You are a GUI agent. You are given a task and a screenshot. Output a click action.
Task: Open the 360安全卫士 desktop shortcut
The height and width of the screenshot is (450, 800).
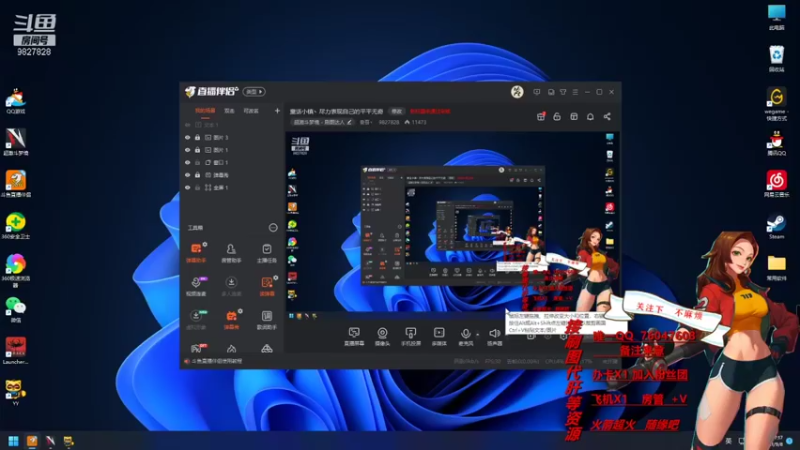click(x=16, y=226)
